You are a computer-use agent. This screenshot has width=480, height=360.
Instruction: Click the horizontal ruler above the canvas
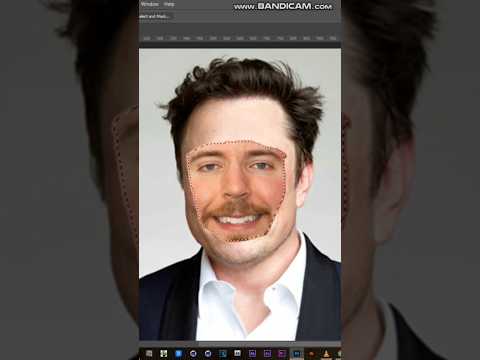[x=240, y=38]
